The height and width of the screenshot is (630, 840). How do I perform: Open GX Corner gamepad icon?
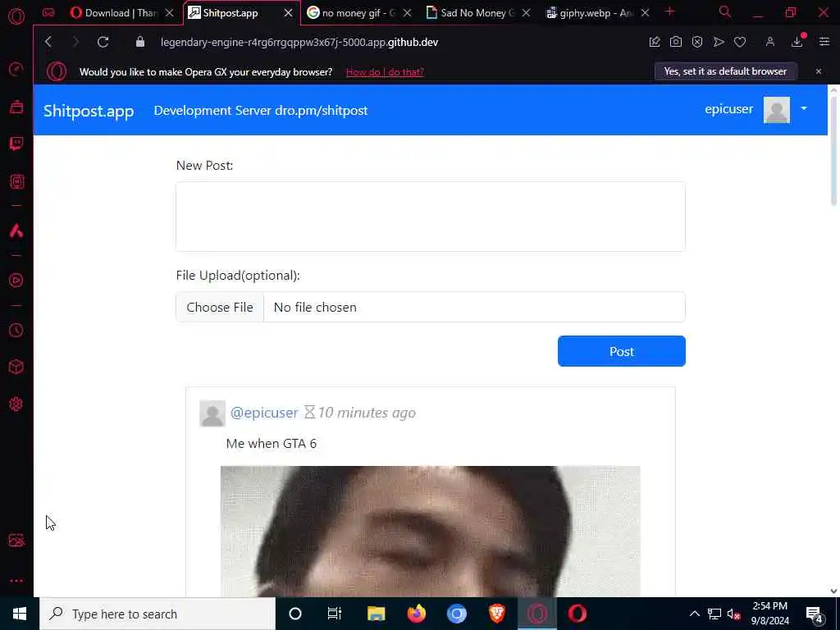[48, 13]
